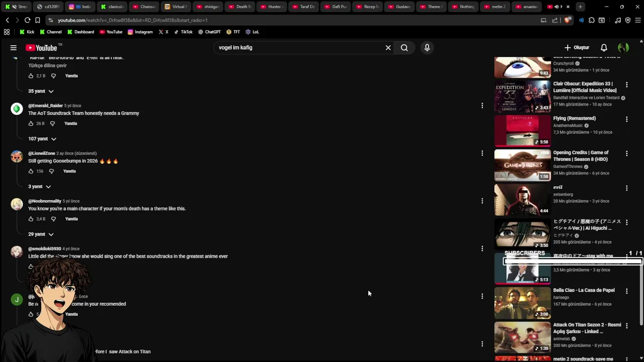Screen dimensions: 644x362
Task: Expand the 3 yanıt replies
Action: (40, 187)
